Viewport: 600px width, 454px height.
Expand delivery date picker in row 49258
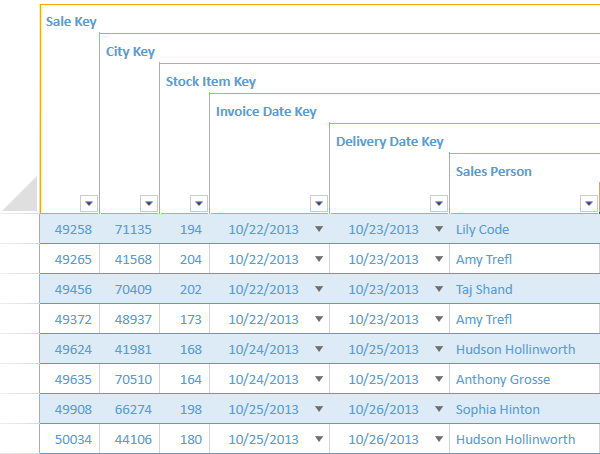[x=439, y=229]
